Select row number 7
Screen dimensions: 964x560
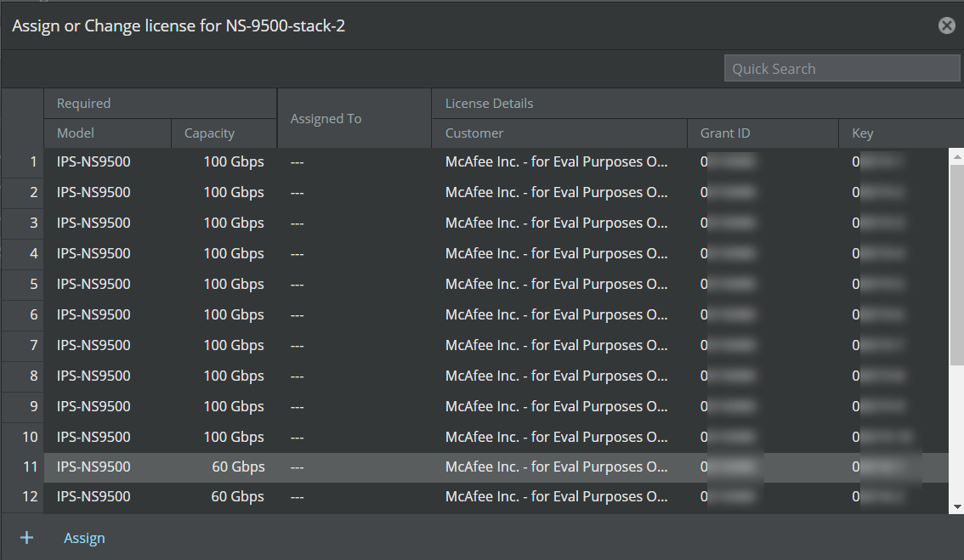point(23,346)
